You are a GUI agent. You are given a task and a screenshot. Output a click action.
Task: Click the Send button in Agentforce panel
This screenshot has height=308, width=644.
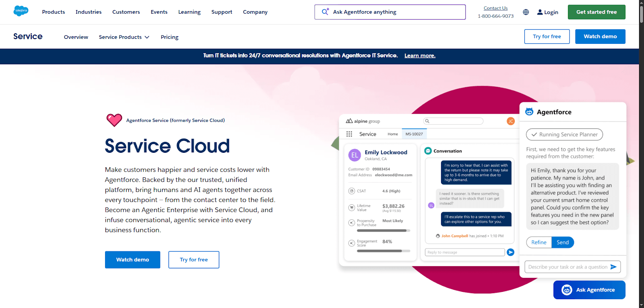[x=563, y=242]
